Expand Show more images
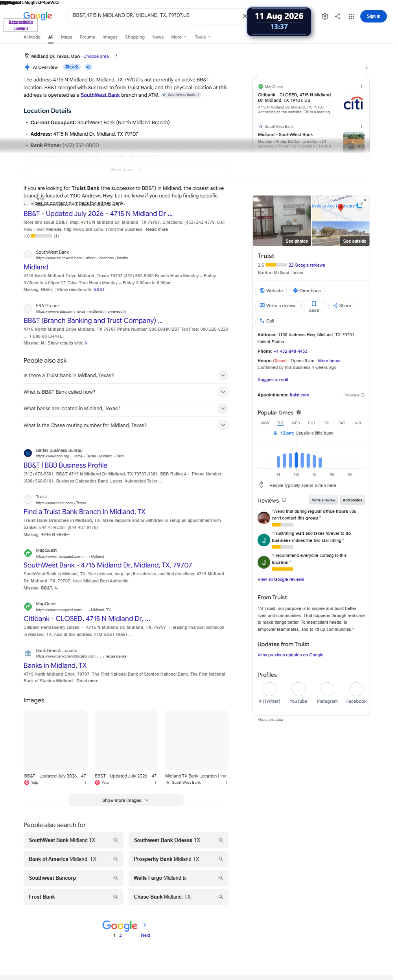This screenshot has height=980, width=398. click(126, 800)
